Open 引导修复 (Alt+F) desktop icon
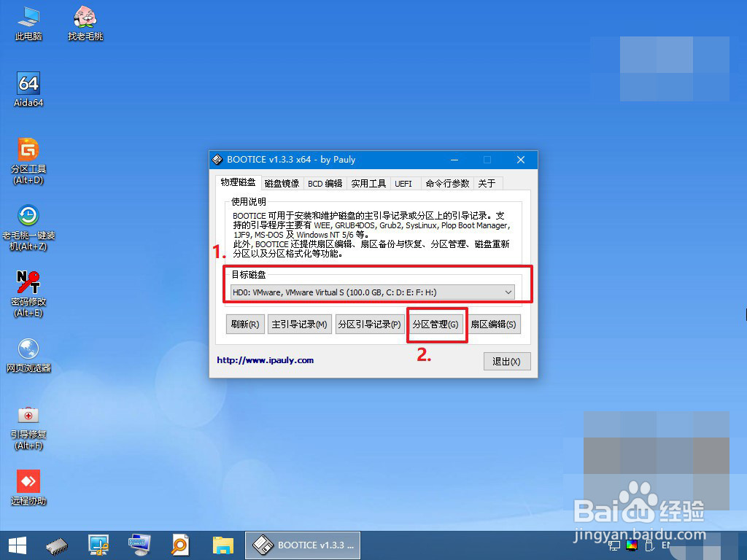Screen dimensions: 747x560 click(x=28, y=427)
